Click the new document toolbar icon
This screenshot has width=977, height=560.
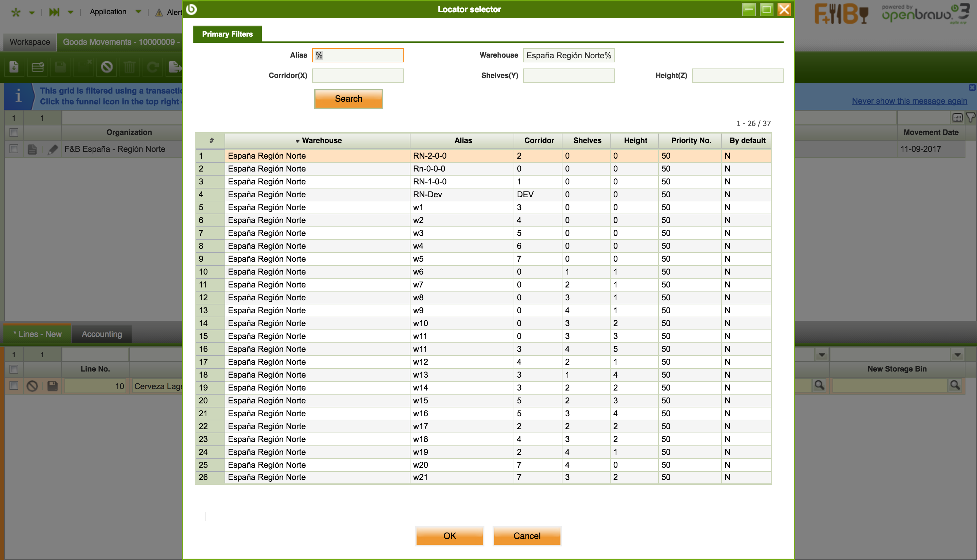point(14,67)
